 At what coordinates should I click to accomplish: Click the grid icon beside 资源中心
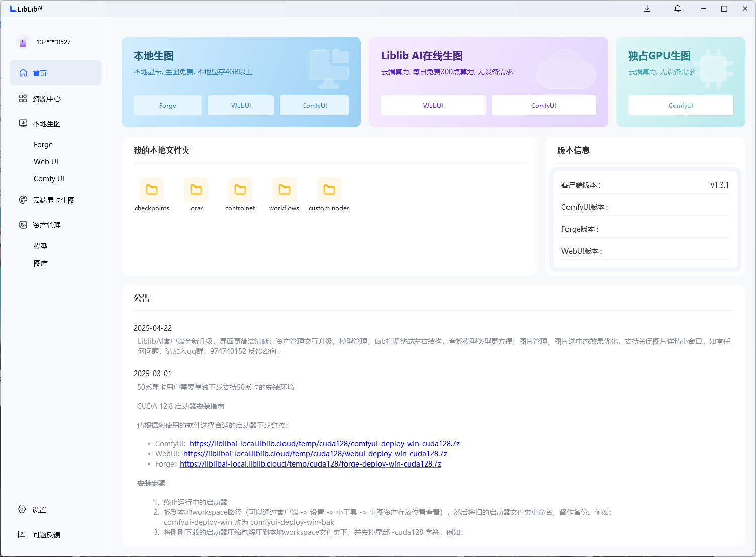pyautogui.click(x=23, y=98)
